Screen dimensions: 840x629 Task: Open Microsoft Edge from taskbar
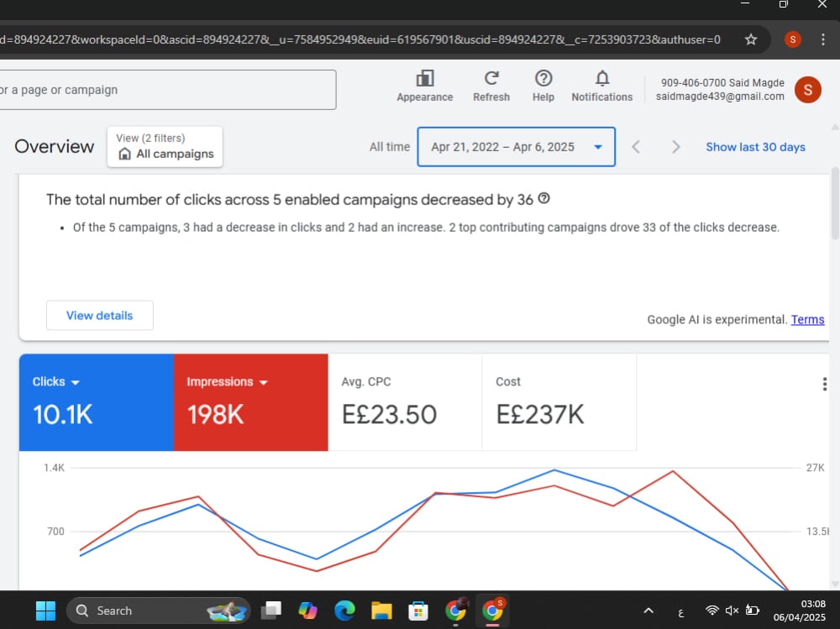(344, 611)
